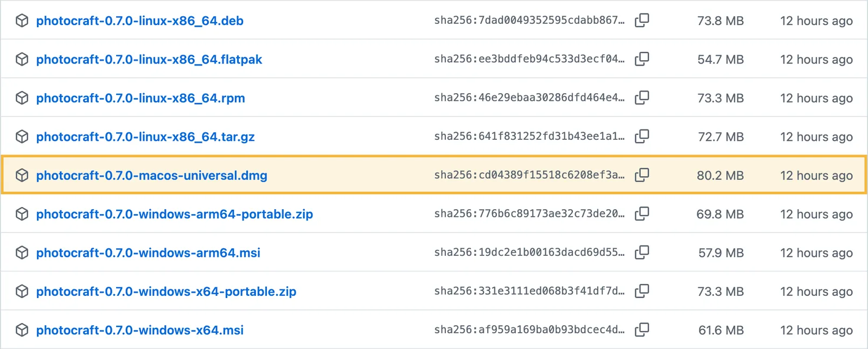This screenshot has height=349, width=868.
Task: Click the 73.3 MB size in linux-x86_64.rpm row
Action: tap(720, 98)
